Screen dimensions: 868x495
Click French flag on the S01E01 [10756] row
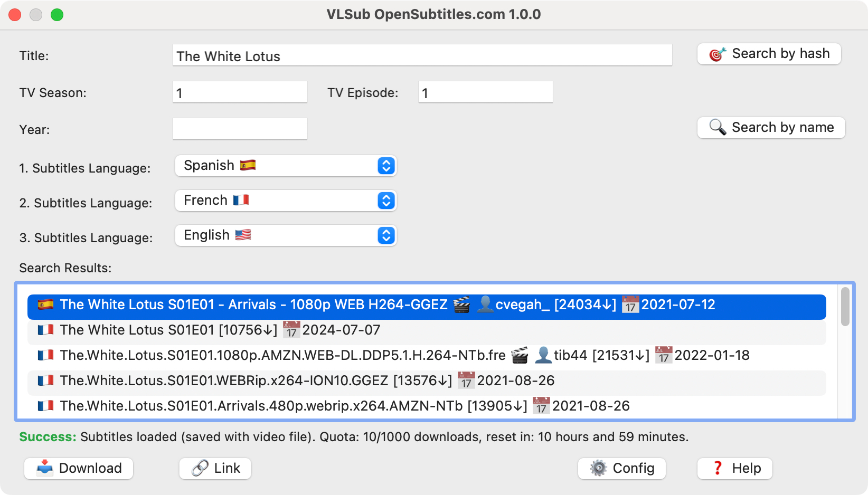click(x=45, y=330)
